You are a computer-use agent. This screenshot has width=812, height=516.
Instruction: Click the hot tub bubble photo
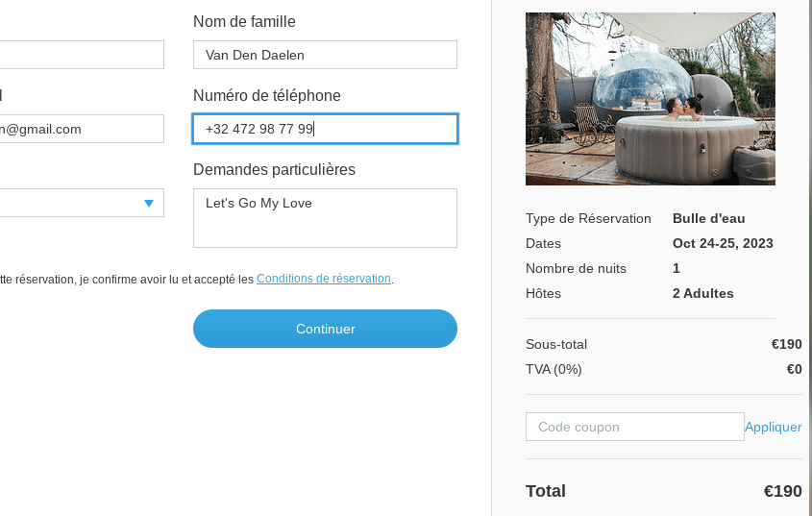[x=650, y=98]
